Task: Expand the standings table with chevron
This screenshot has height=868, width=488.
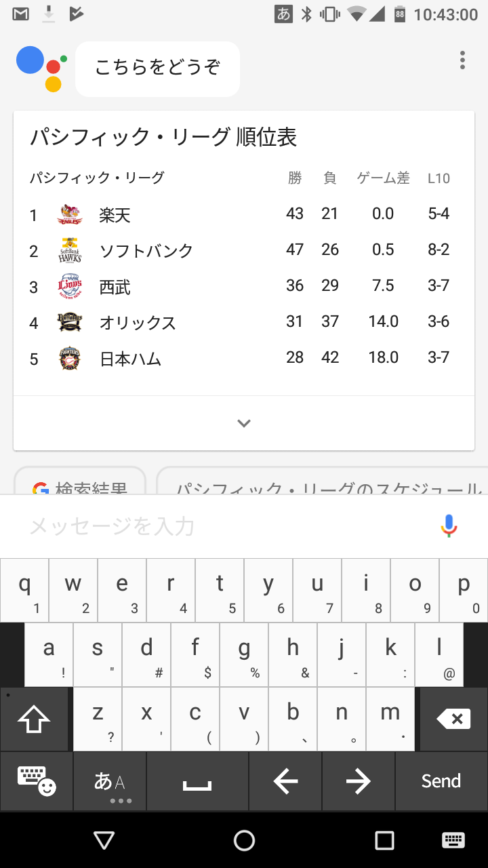Action: tap(244, 423)
